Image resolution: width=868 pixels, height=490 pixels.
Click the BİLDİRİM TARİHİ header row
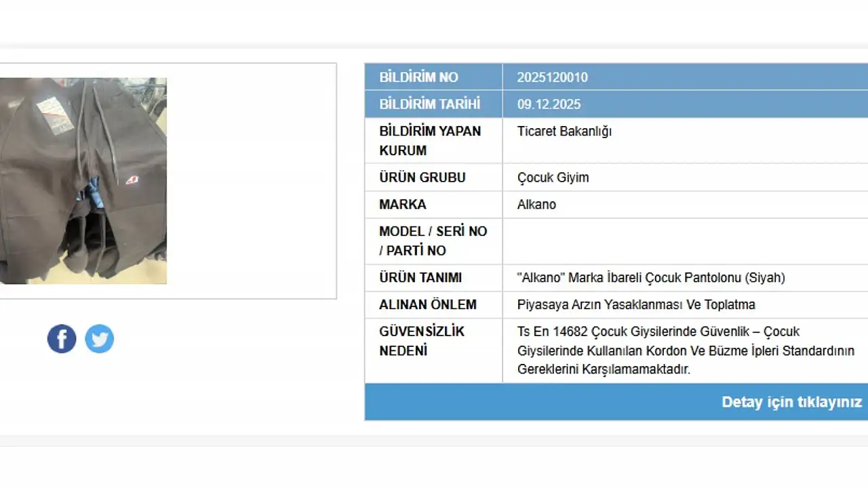(429, 104)
